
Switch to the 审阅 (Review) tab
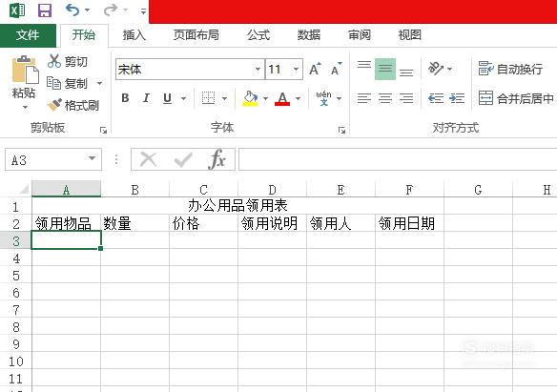[360, 35]
